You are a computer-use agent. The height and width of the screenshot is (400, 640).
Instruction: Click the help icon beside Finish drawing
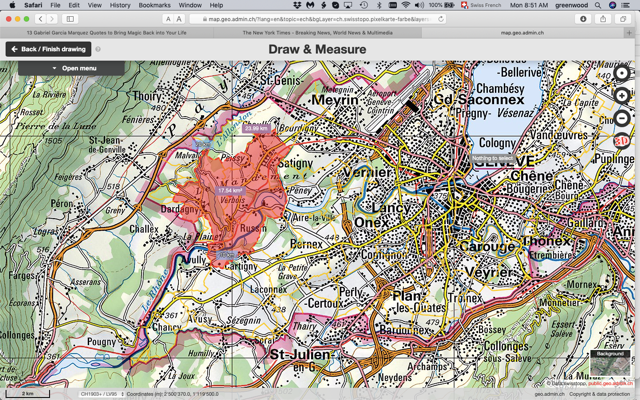click(98, 49)
